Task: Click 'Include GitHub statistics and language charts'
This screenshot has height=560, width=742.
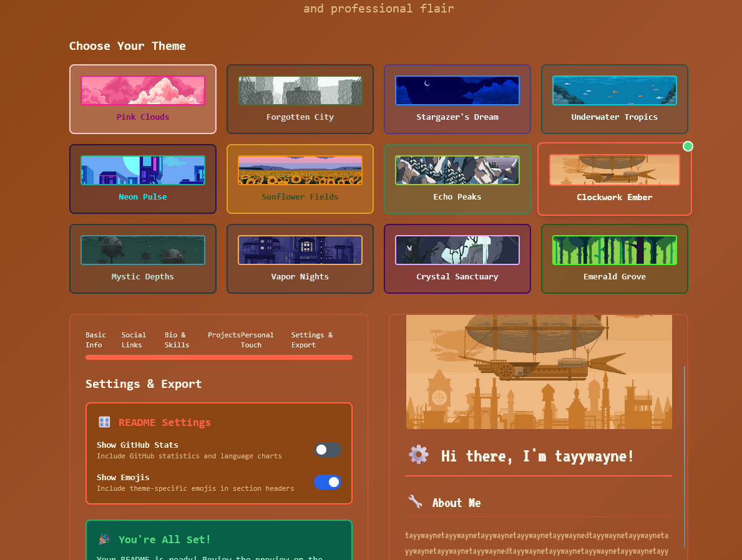Action: coord(189,456)
